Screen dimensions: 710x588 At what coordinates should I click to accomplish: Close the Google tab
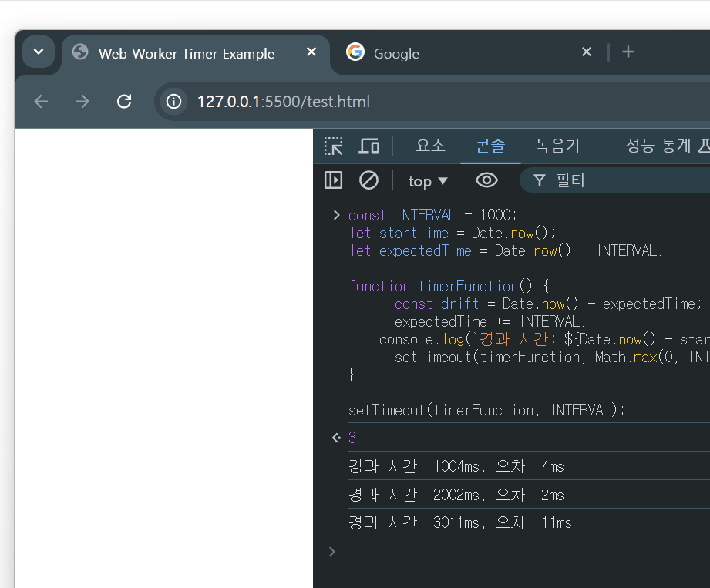tap(587, 52)
